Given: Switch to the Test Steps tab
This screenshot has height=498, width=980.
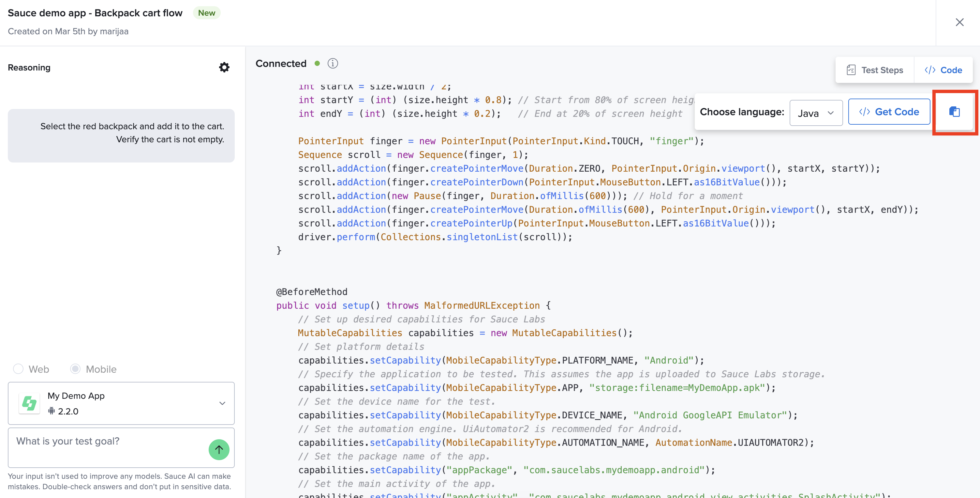Looking at the screenshot, I should [875, 70].
